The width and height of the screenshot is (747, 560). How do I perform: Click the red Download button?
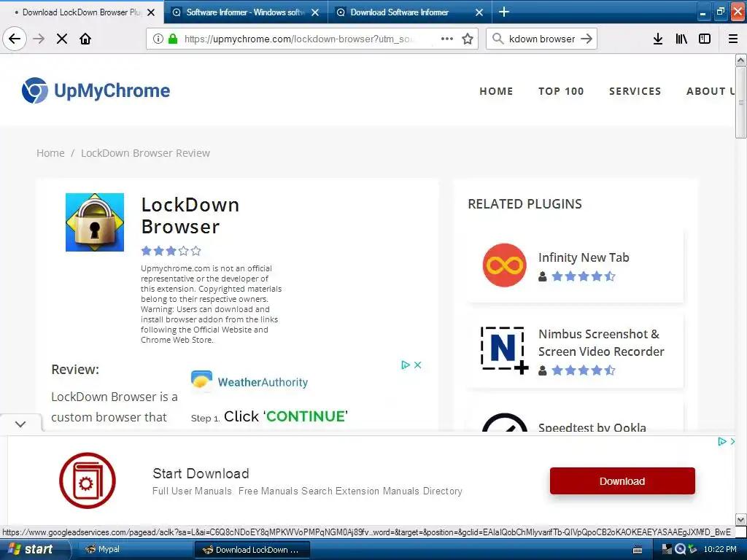tap(622, 481)
